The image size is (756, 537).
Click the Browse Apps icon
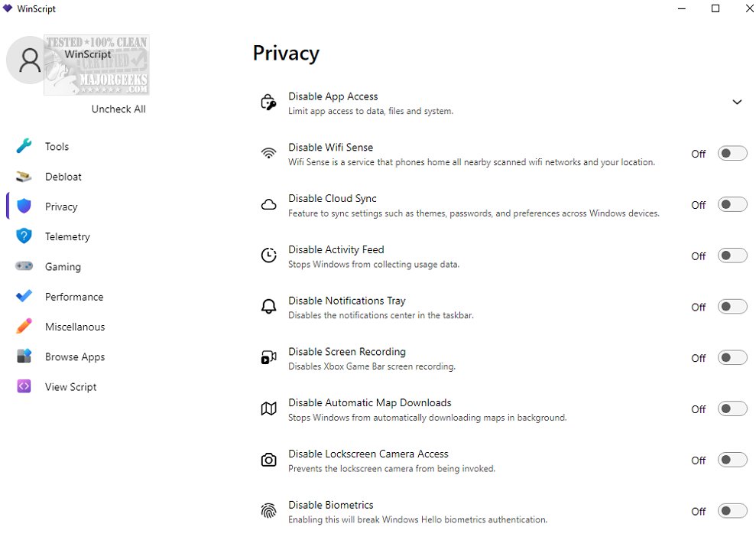[24, 356]
